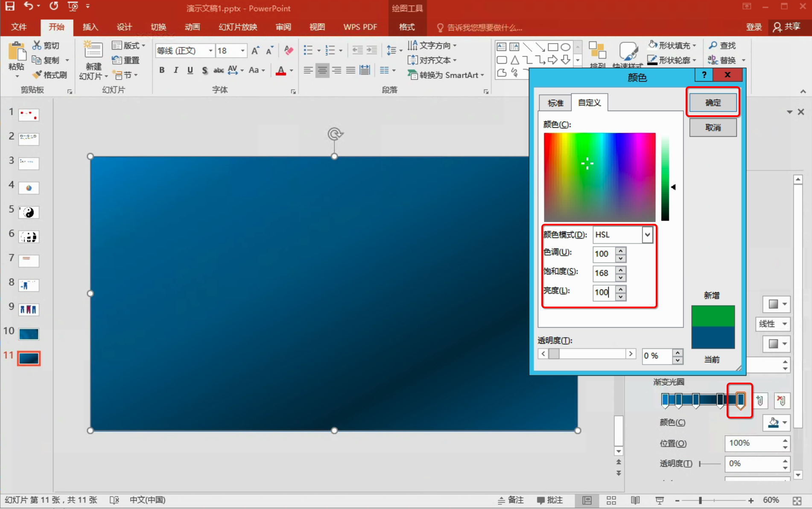Click the rotation handle above the shape
812x509 pixels.
coord(335,134)
